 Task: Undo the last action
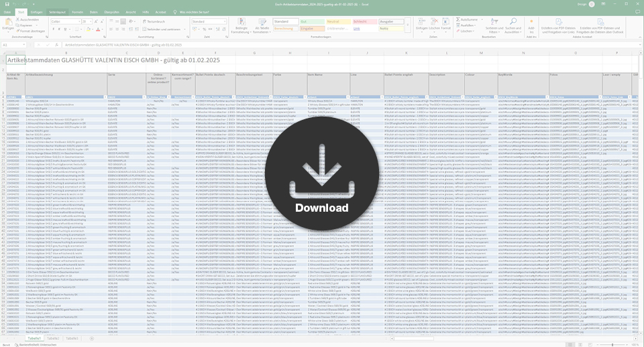tap(15, 4)
